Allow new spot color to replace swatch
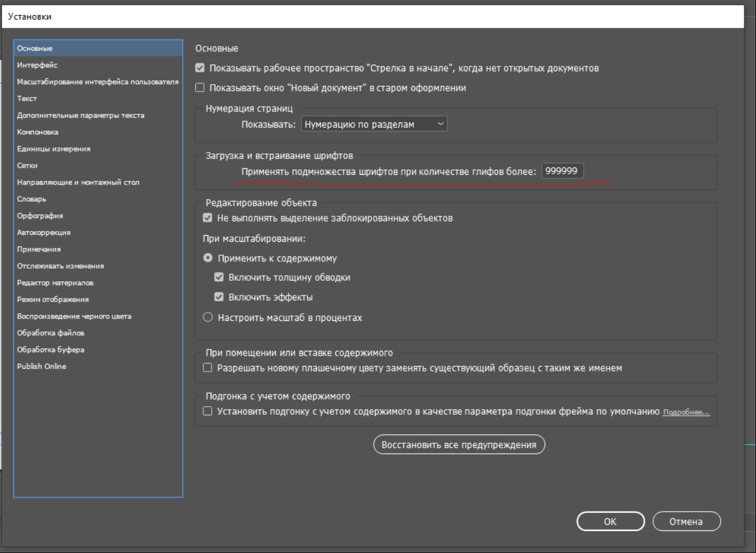This screenshot has height=553, width=756. pyautogui.click(x=208, y=368)
